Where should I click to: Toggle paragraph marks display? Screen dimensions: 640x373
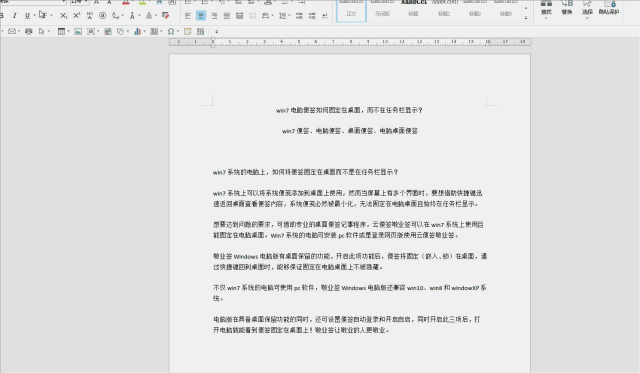click(x=325, y=16)
